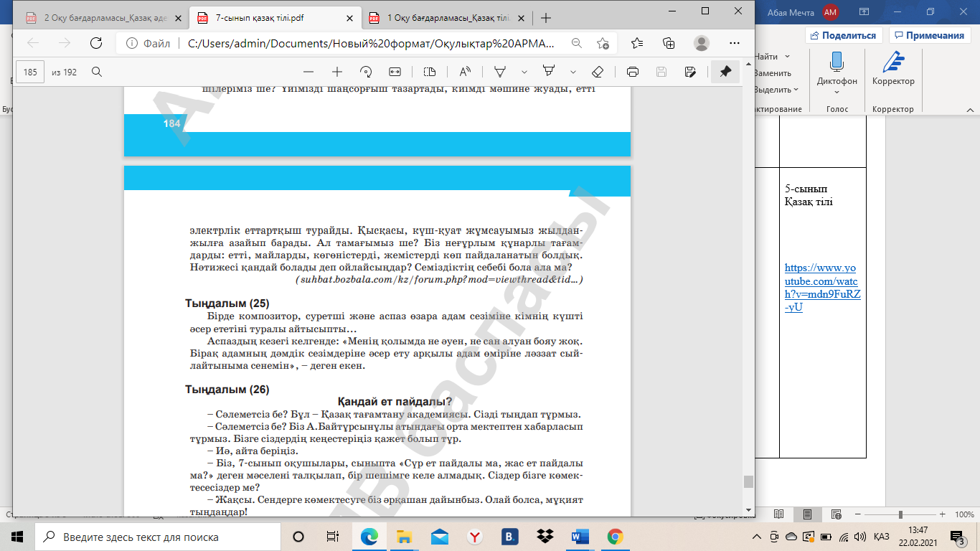This screenshot has width=980, height=551.
Task: Switch Word to Print Layout view
Action: tap(807, 514)
